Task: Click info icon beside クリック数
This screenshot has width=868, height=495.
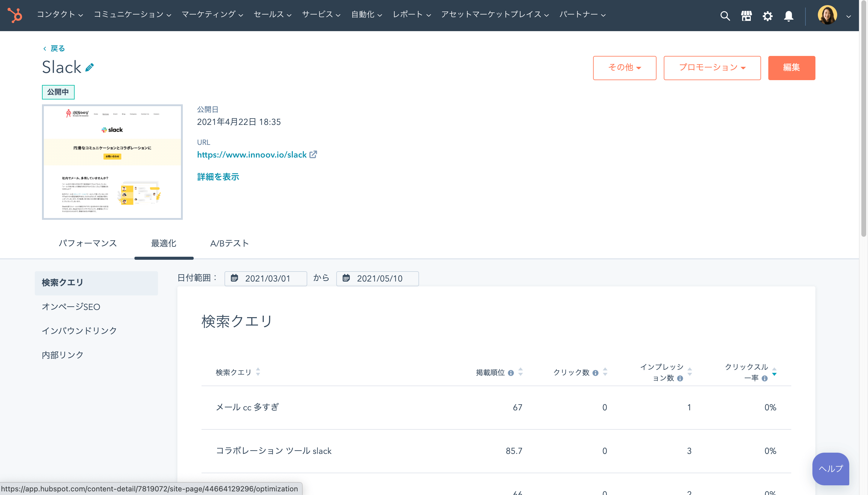Action: (595, 373)
